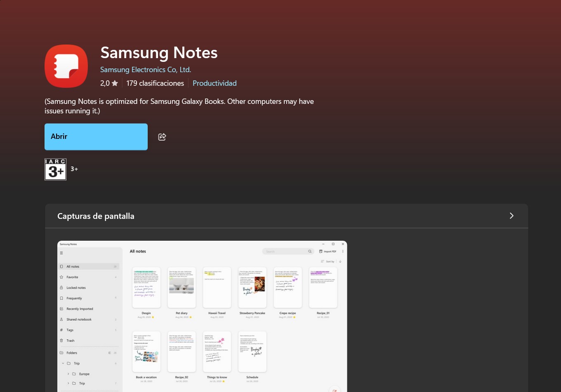Screen dimensions: 561x392
Task: Click the Samsung Notes title text
Action: 159,53
